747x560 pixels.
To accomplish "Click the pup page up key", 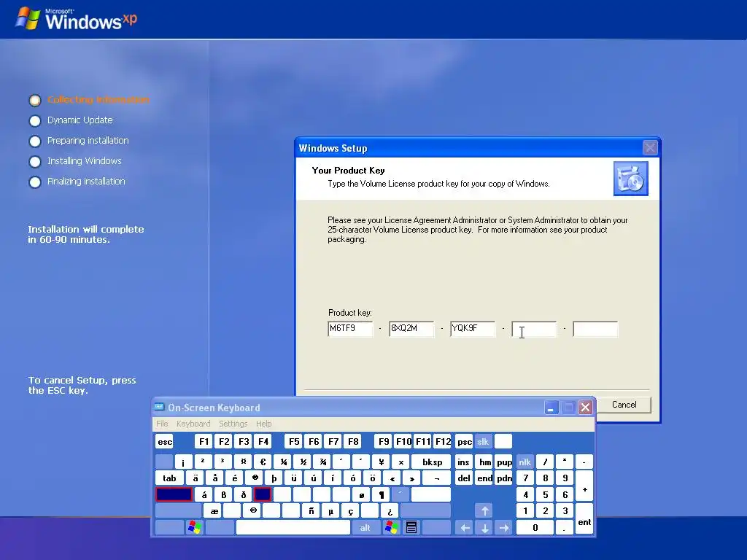I will tap(504, 462).
